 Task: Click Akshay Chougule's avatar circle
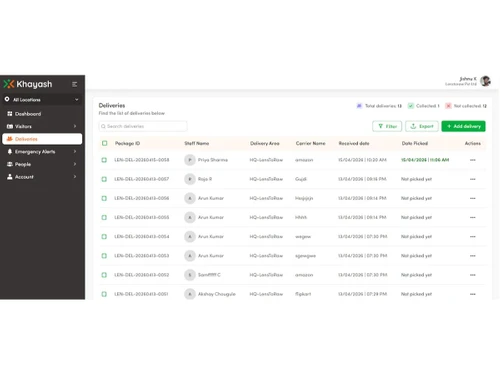coord(190,294)
